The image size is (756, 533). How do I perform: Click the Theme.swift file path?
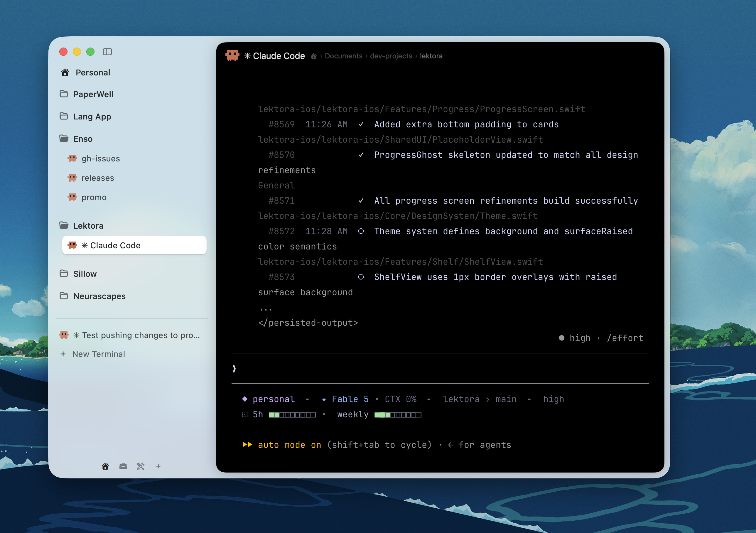coord(398,216)
